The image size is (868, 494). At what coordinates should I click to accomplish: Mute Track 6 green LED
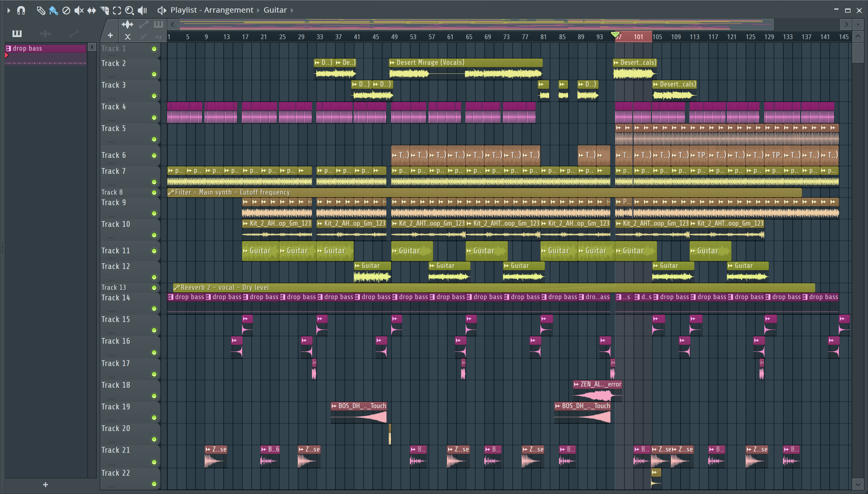point(154,155)
